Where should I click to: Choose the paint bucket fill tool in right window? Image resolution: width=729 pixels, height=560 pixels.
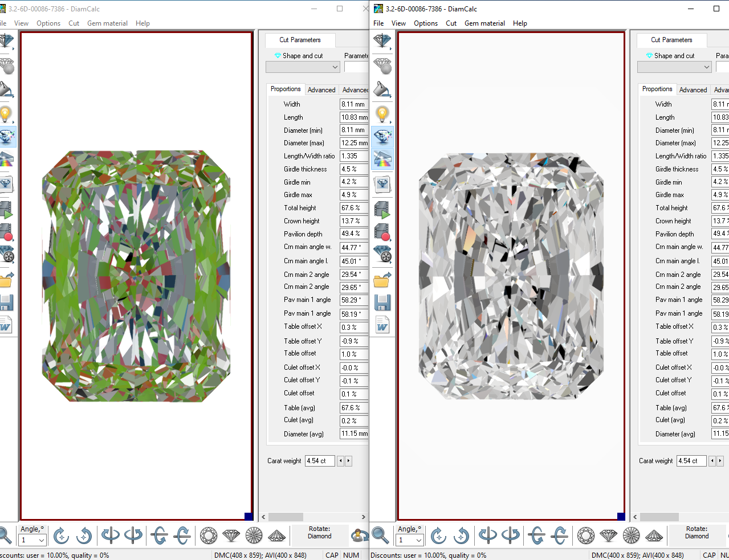pos(382,89)
